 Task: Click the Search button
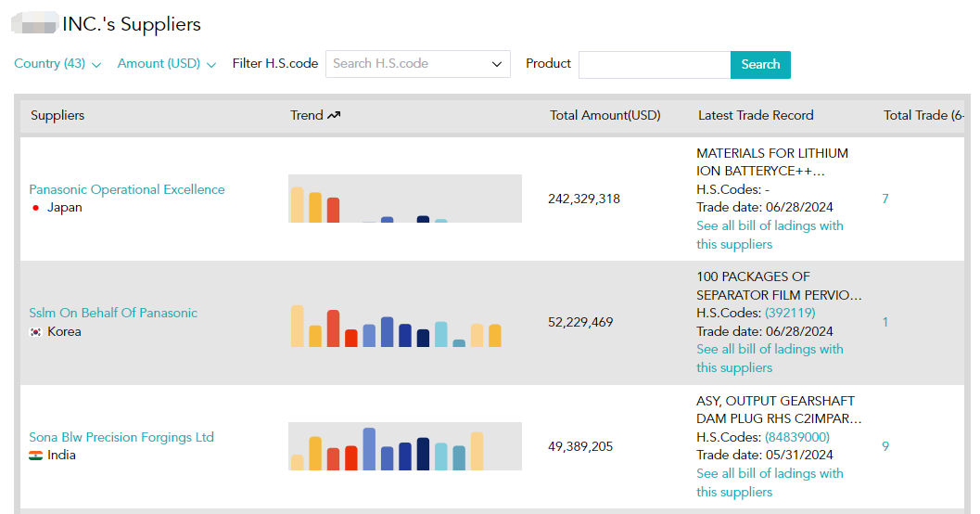click(760, 64)
